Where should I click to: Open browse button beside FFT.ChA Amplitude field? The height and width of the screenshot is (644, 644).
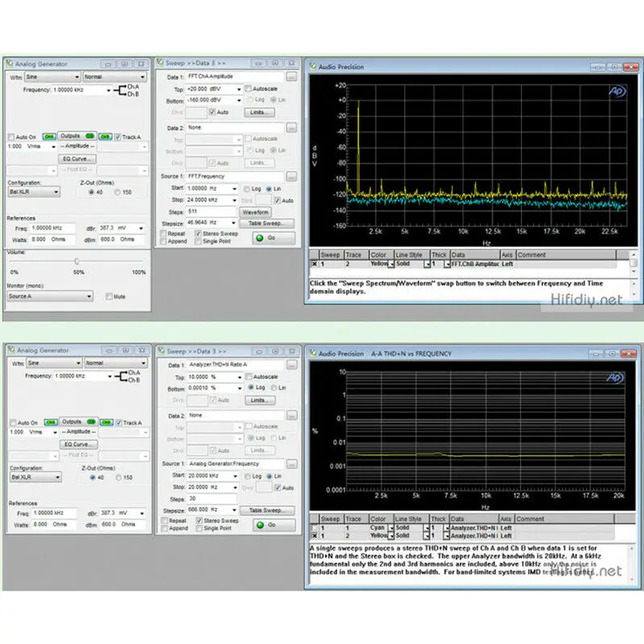[x=291, y=76]
